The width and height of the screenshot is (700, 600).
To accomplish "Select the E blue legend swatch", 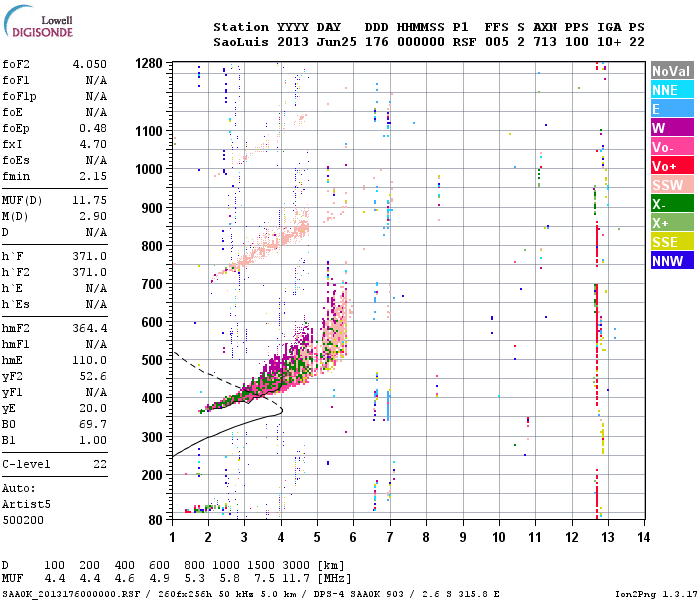I will tap(672, 109).
